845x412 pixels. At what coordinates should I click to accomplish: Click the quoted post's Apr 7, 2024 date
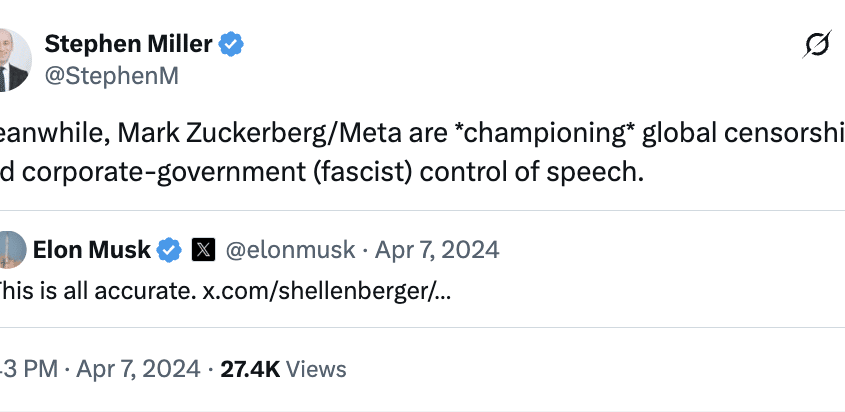[x=437, y=249]
